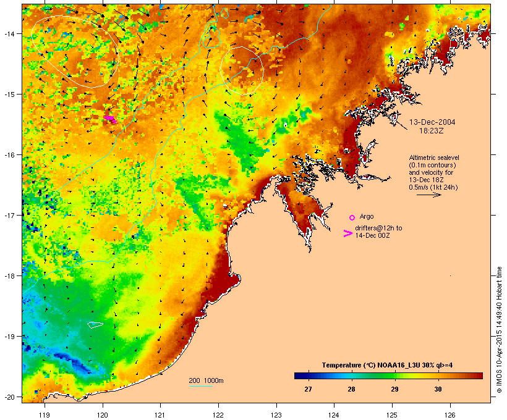Screen dimensions: 507x420
Task: Click the colorbar tick label '30'
Action: [438, 389]
